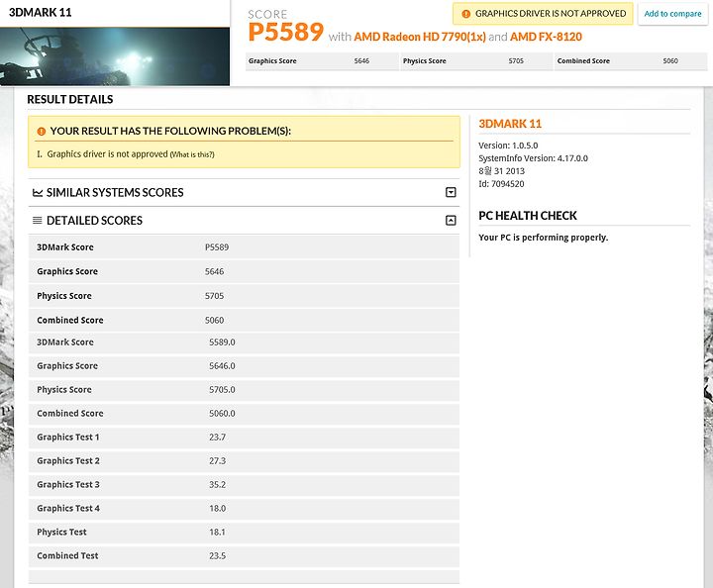This screenshot has width=713, height=588.
Task: Click the Graphics Test 4 row
Action: tap(244, 509)
